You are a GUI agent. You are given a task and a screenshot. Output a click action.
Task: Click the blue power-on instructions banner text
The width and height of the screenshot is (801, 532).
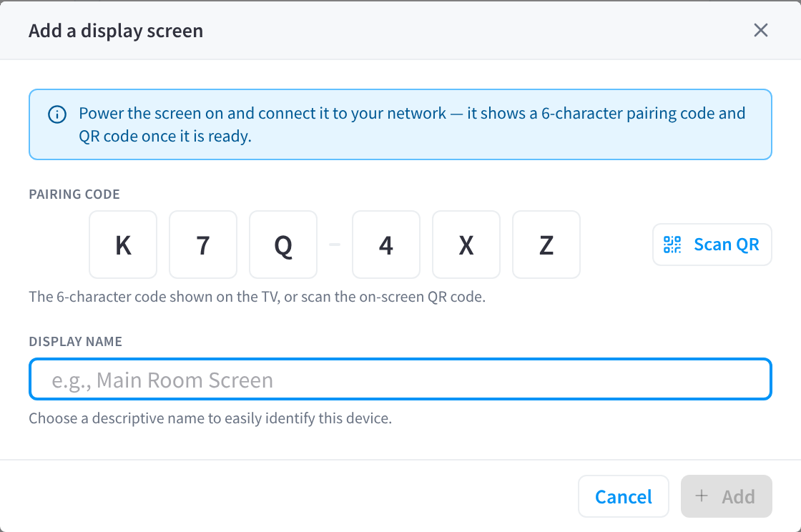(x=412, y=124)
